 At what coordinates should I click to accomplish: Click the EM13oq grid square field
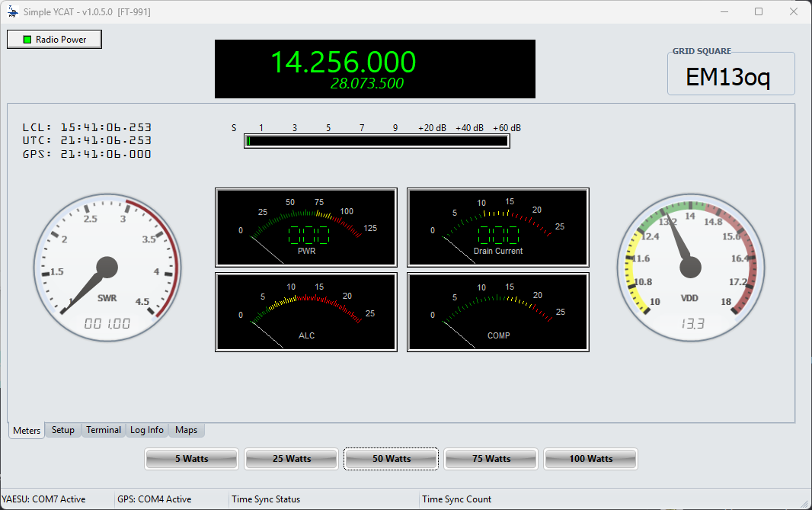pos(730,74)
